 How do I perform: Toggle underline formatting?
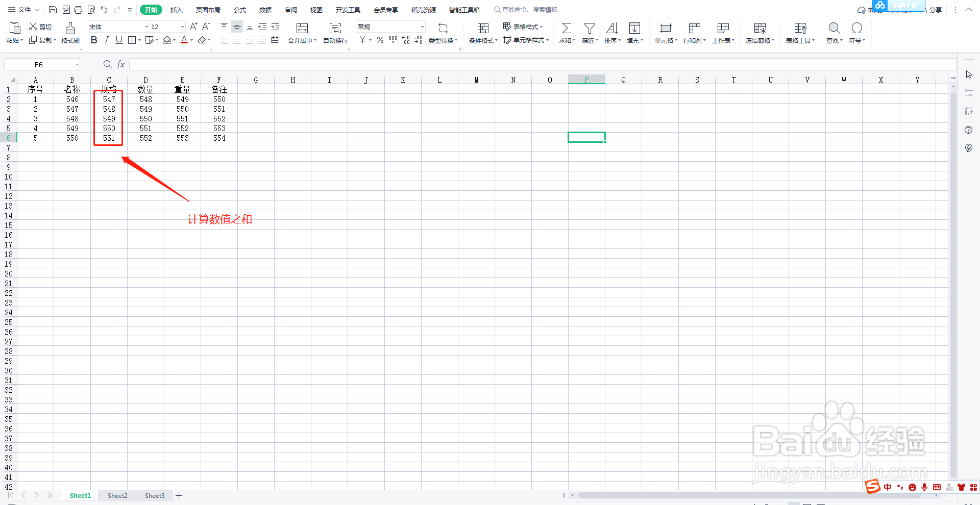coord(119,40)
